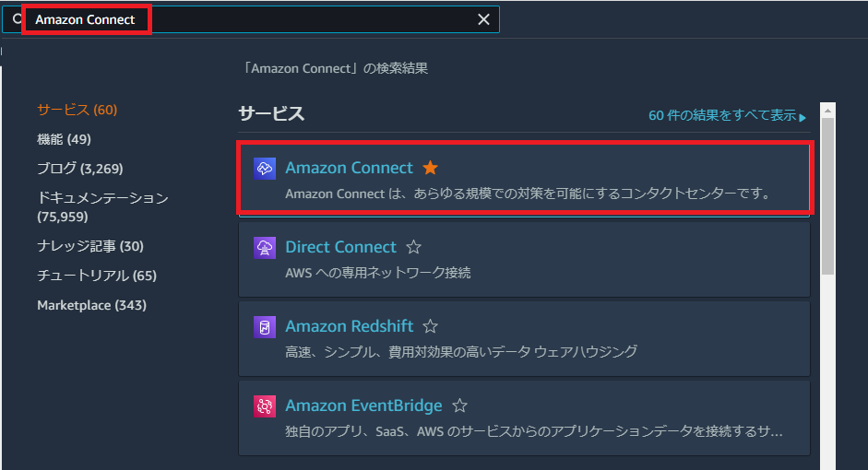
Task: Show all 60 results link
Action: (728, 115)
